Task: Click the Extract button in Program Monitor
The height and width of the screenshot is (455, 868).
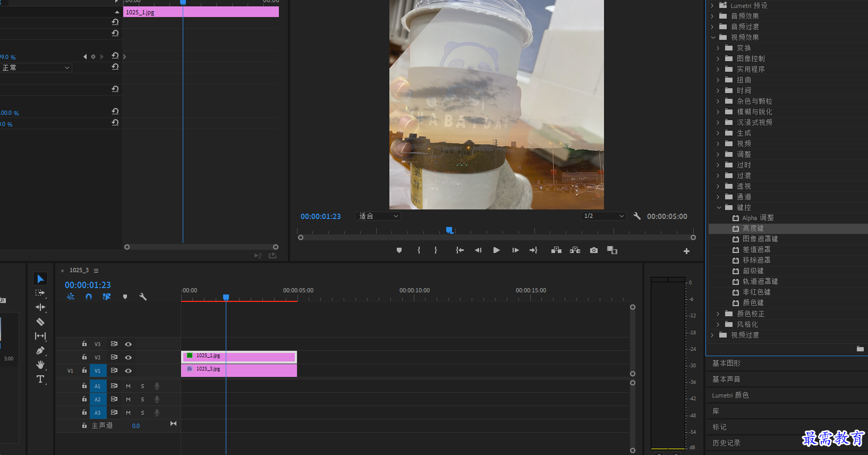Action: click(575, 250)
